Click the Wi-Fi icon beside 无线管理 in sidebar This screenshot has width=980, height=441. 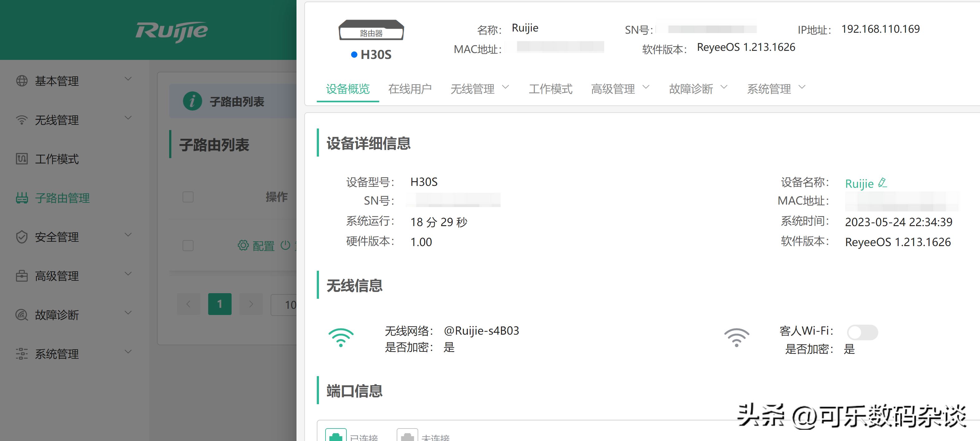point(22,120)
